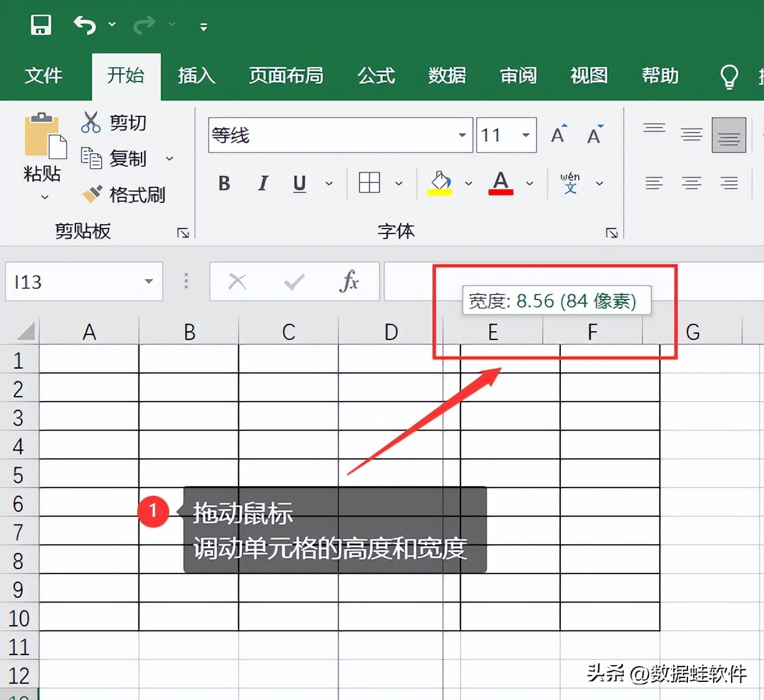Screen dimensions: 764x700
Task: Click the Paste (粘贴) clipboard icon
Action: click(42, 137)
